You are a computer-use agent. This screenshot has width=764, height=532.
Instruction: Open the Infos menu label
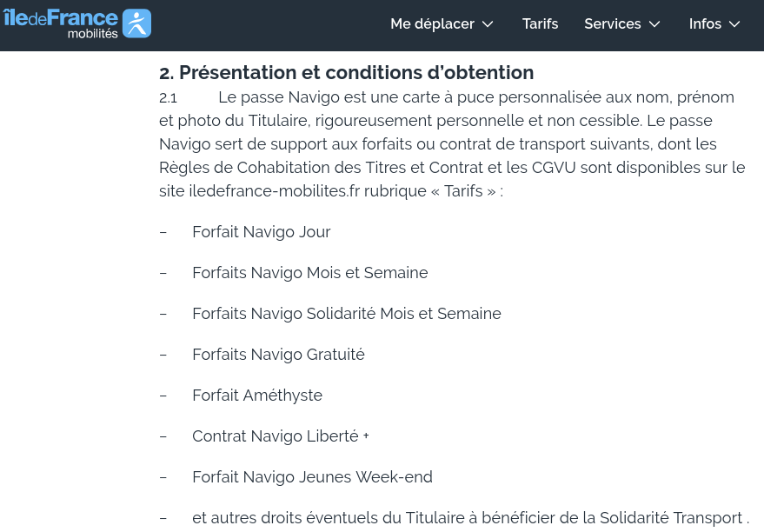705,24
